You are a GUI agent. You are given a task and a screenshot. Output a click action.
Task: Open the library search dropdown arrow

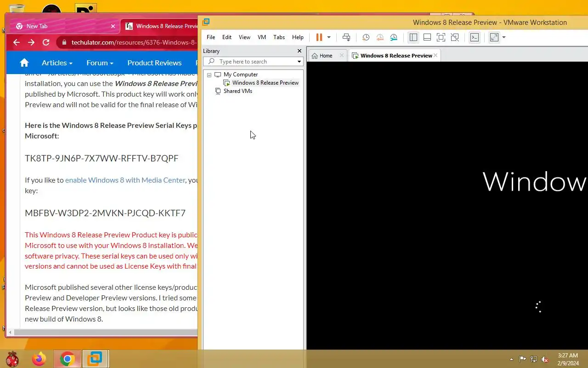pyautogui.click(x=299, y=62)
